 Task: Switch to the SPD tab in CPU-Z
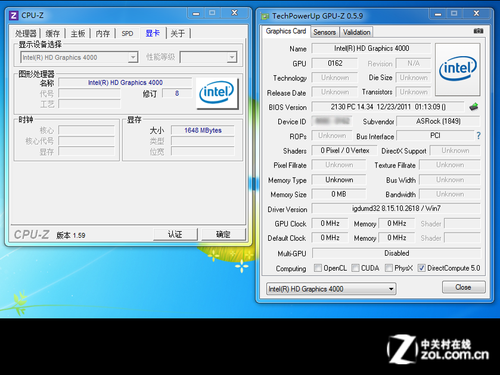click(127, 33)
